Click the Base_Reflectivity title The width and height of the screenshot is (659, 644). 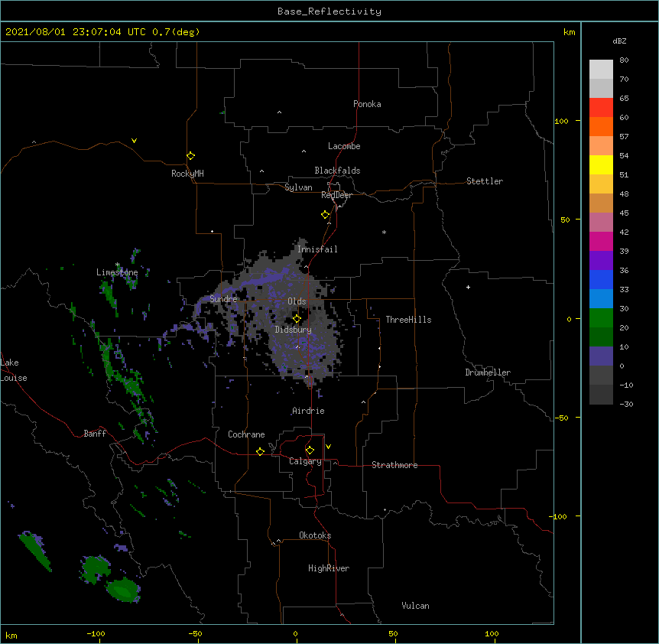tap(329, 11)
